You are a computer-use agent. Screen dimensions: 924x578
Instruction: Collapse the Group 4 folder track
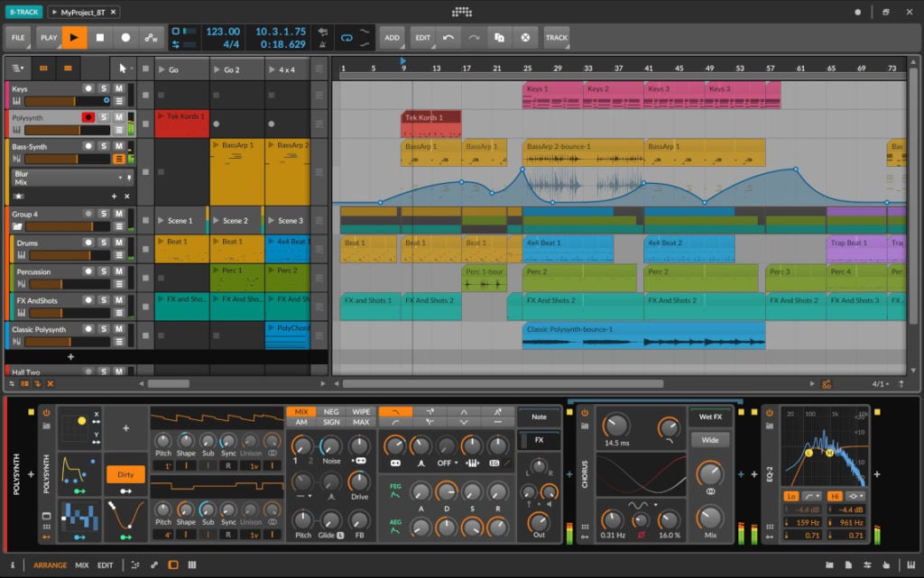(x=17, y=226)
